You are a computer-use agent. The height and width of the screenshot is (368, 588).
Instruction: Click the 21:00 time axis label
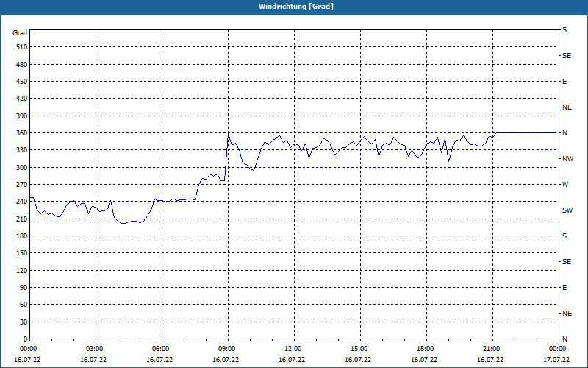coord(492,349)
